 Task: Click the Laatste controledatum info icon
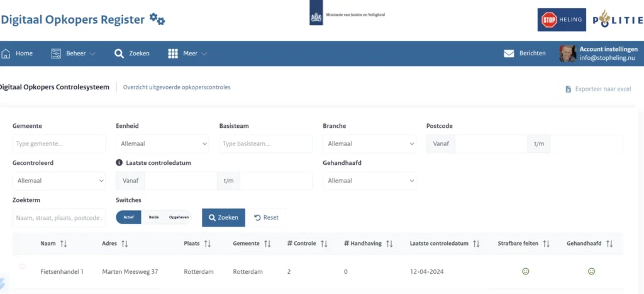tap(119, 163)
